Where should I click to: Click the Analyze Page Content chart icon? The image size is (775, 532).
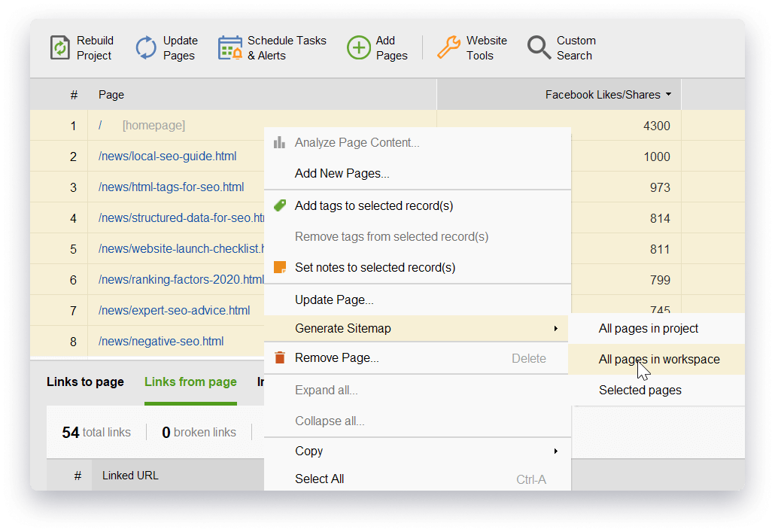pos(279,142)
